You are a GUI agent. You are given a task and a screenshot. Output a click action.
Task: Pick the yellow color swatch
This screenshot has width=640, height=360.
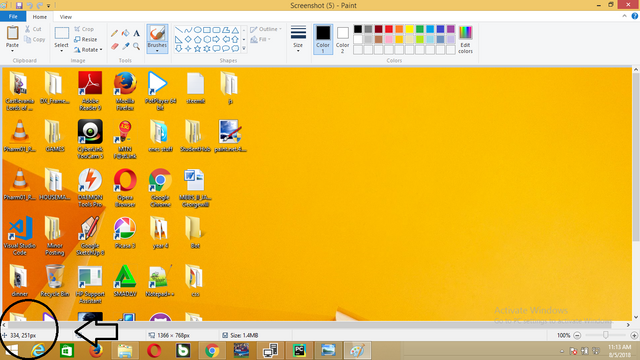click(409, 29)
